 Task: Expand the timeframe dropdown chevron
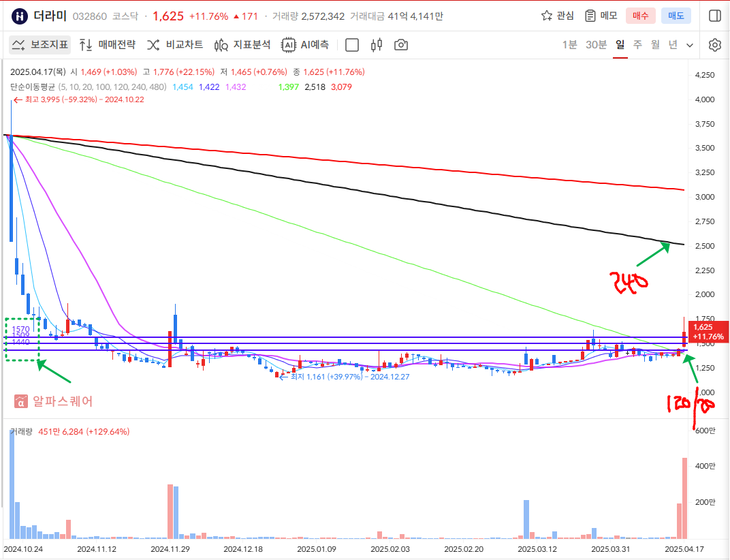tap(690, 45)
